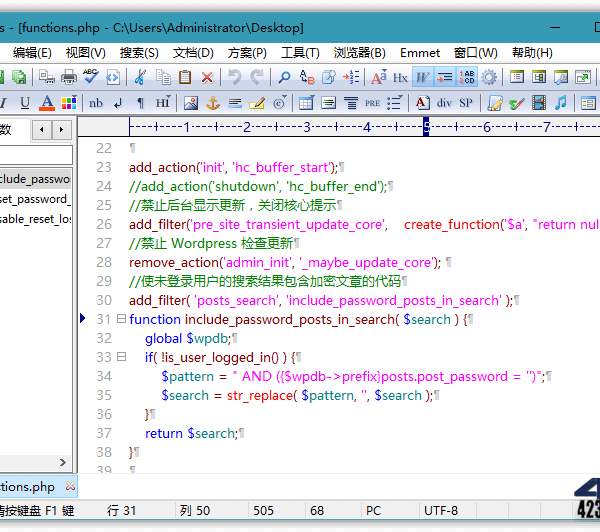Image resolution: width=600 pixels, height=532 pixels.
Task: Insert anchor with the anchor icon
Action: tap(213, 102)
